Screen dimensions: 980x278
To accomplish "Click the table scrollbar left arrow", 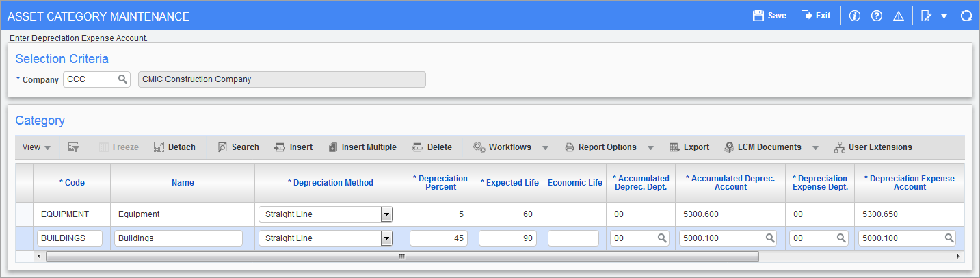I will pos(39,257).
